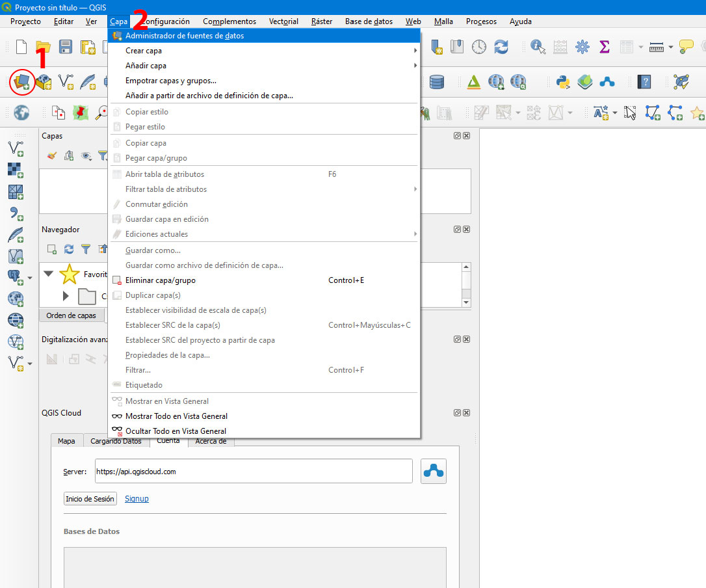The image size is (706, 588).
Task: Click add vector layer sidebar icon
Action: click(x=16, y=148)
